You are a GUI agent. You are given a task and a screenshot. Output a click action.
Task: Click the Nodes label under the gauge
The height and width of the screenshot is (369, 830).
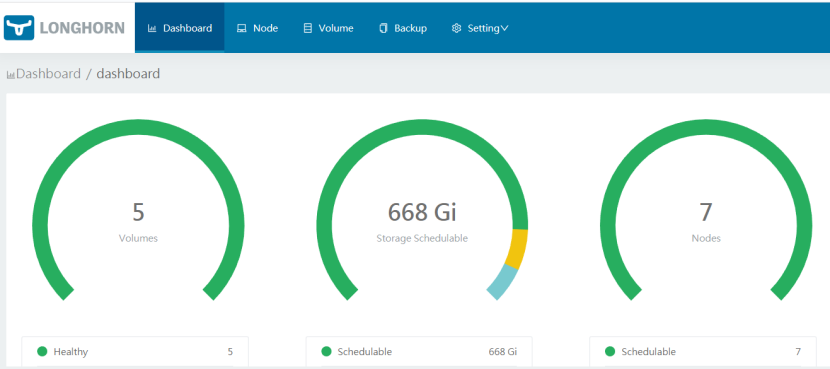pyautogui.click(x=706, y=238)
